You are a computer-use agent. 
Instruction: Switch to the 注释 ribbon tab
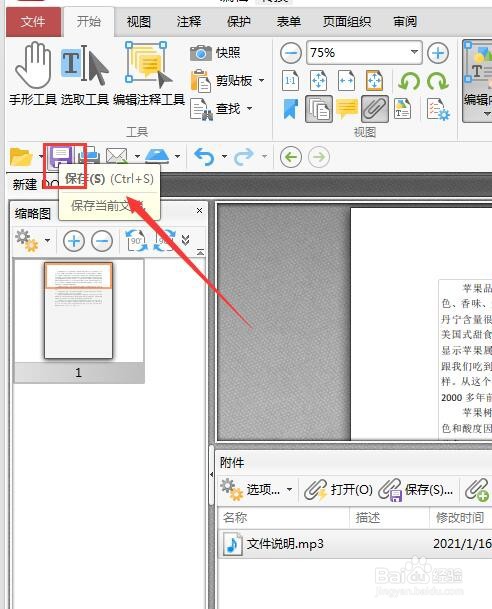(189, 22)
